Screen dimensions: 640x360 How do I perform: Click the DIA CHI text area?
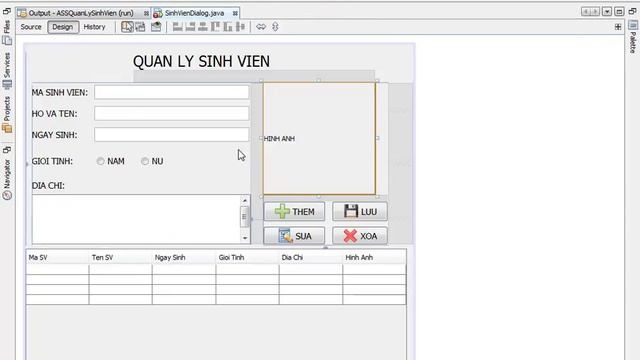[x=137, y=219]
